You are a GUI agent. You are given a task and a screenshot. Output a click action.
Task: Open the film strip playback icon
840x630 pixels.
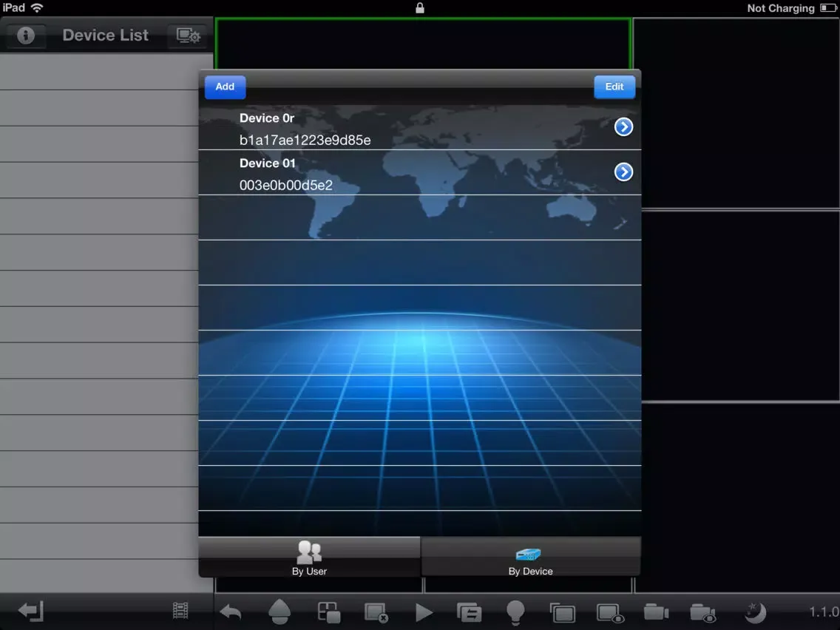180,611
